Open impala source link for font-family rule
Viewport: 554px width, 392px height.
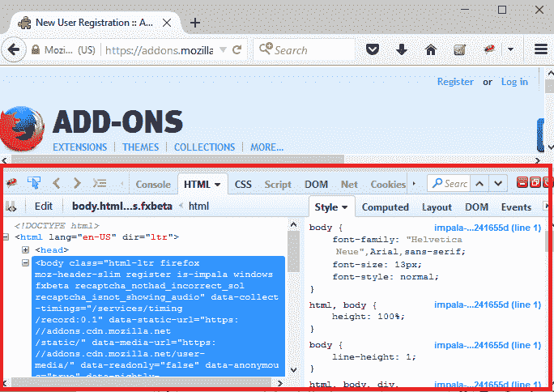488,228
